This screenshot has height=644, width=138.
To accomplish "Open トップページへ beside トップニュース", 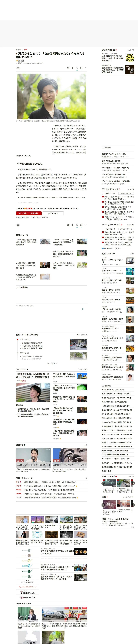I will [x=83, y=369].
